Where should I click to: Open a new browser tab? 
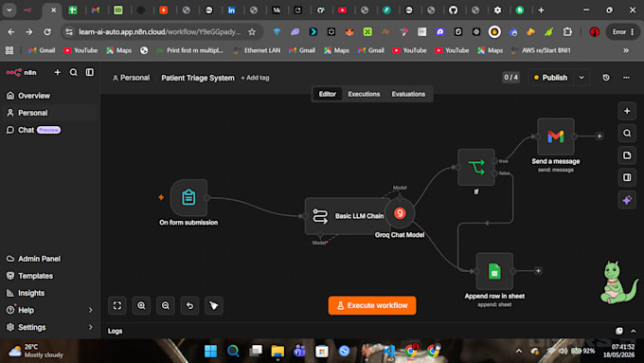[x=542, y=10]
